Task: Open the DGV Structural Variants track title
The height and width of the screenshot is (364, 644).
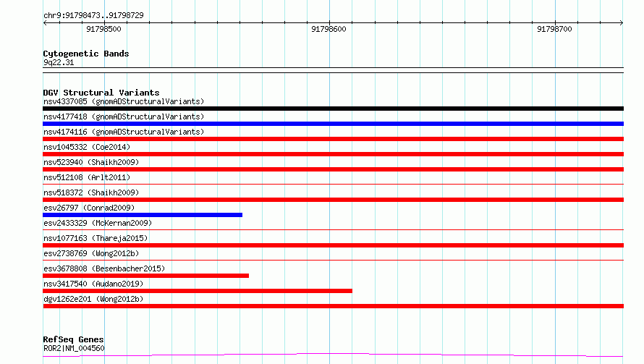Action: tap(101, 93)
